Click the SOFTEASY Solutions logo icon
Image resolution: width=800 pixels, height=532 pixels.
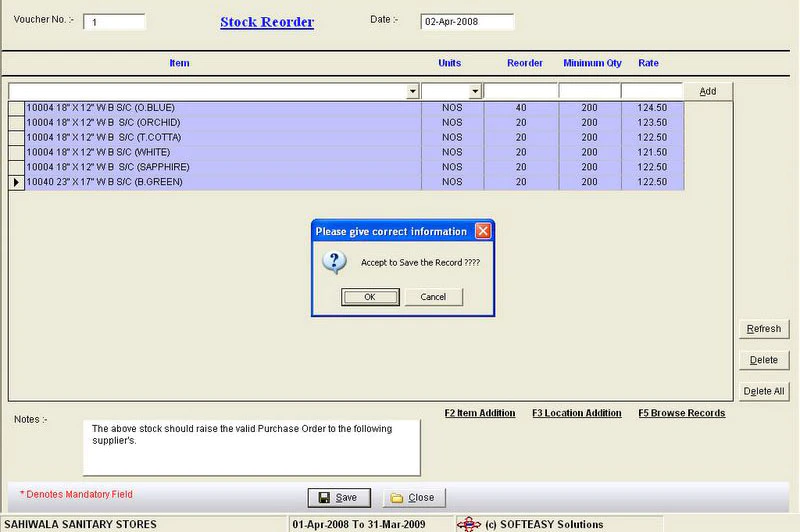coord(468,524)
